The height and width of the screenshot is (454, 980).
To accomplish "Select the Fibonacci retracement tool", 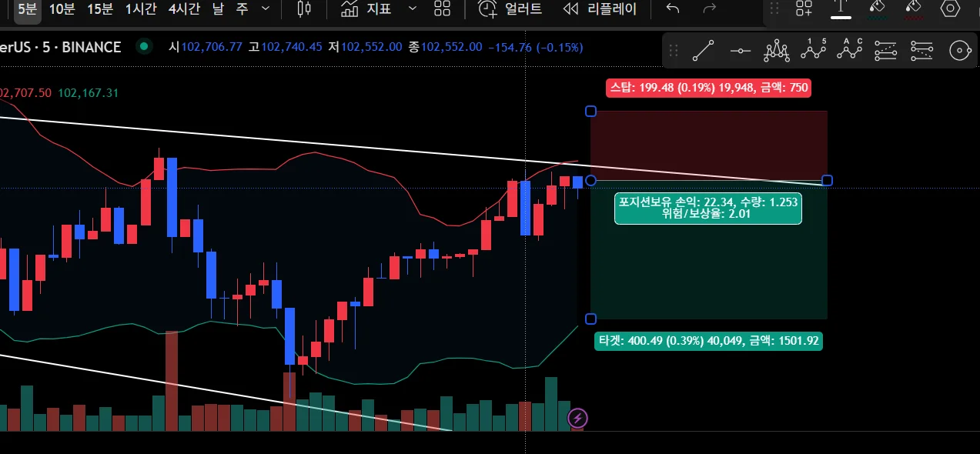I will [x=886, y=51].
